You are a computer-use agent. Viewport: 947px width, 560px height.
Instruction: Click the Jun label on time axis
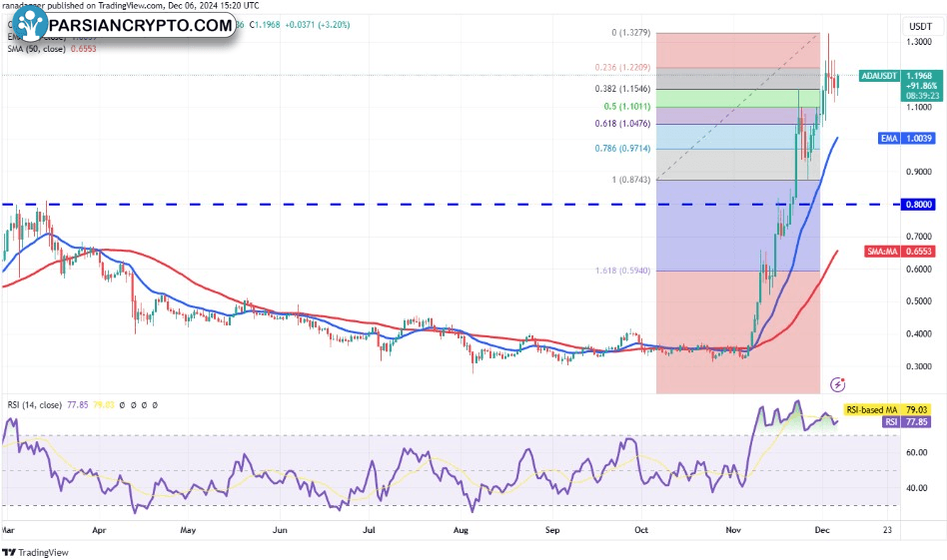click(280, 530)
